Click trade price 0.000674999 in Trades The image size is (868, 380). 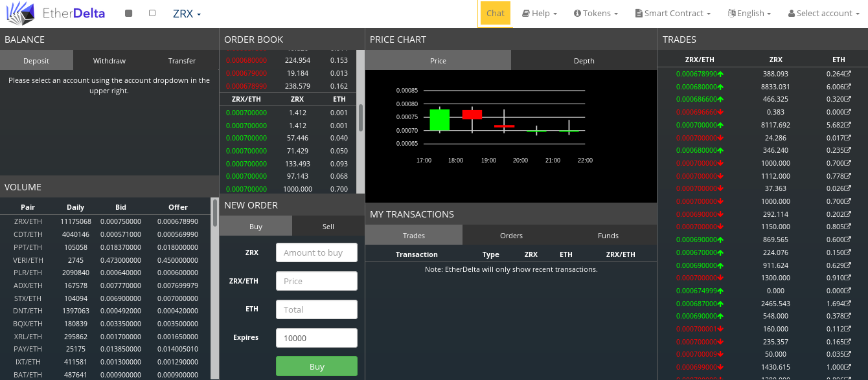(700, 291)
